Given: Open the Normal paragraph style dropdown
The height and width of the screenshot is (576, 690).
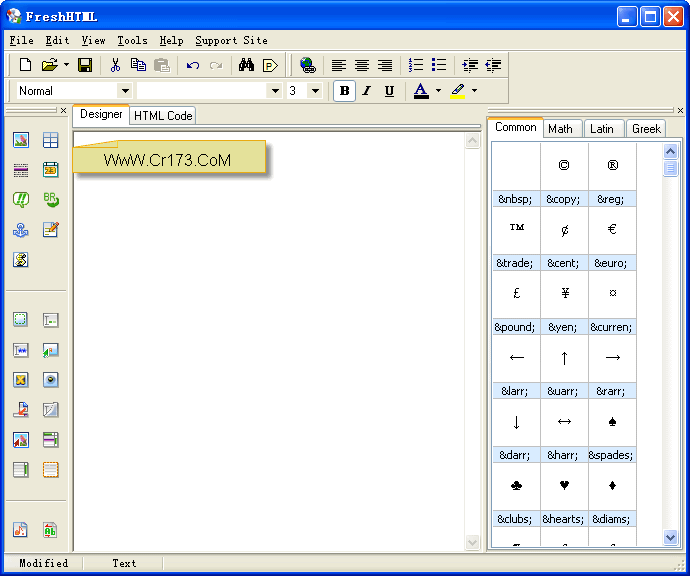Looking at the screenshot, I should pos(125,91).
